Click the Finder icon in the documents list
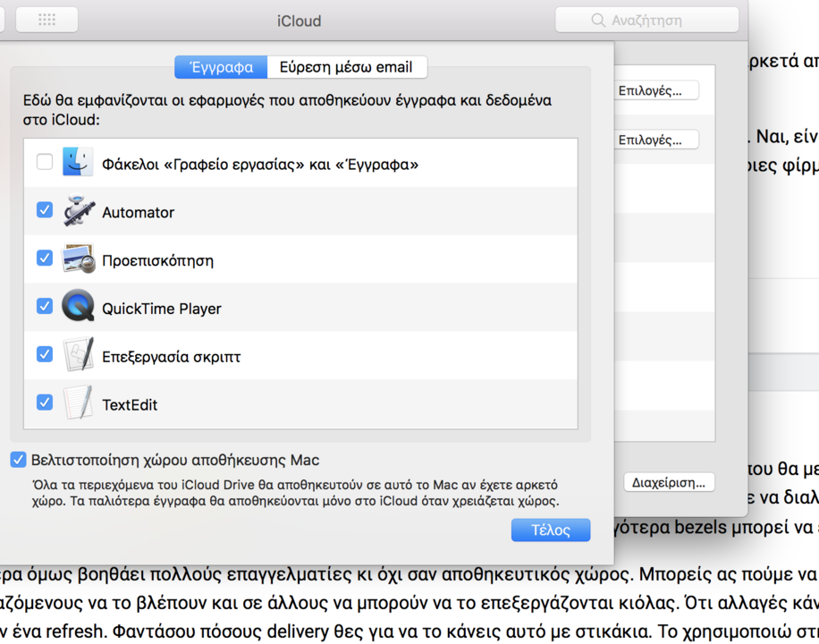 tap(78, 162)
